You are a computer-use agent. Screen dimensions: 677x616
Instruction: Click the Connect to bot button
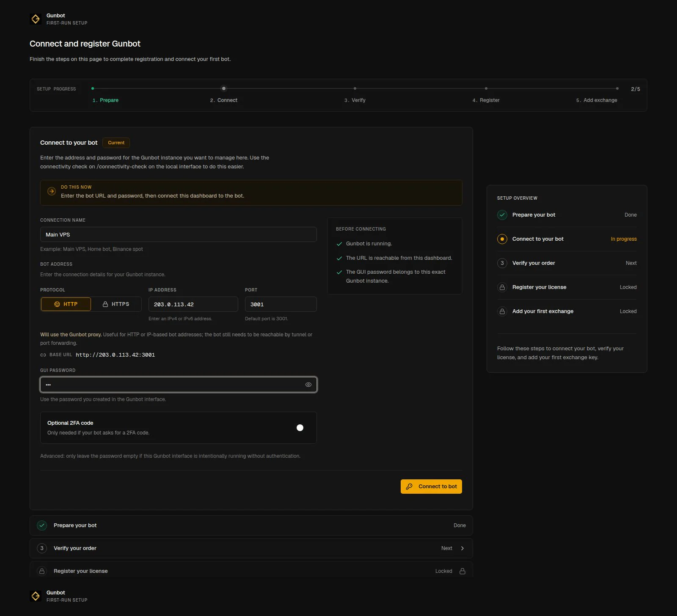pyautogui.click(x=431, y=487)
